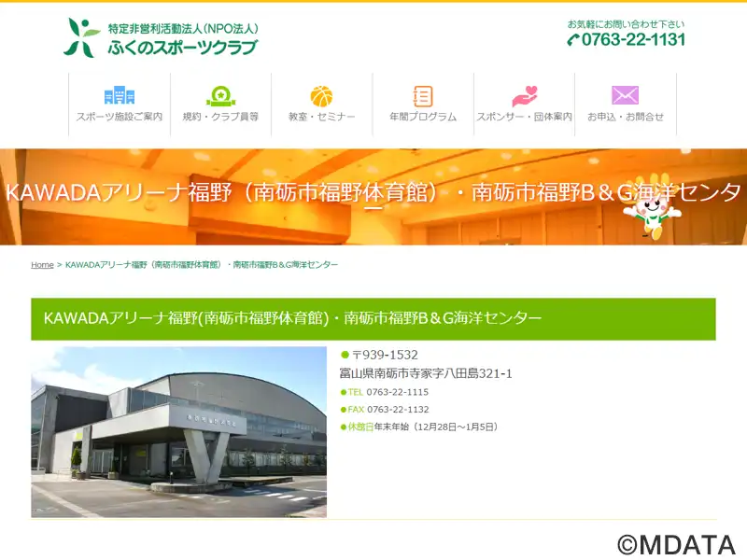Image resolution: width=747 pixels, height=560 pixels.
Task: Click the お気軽にお問い合わせ下さい text
Action: coord(626,24)
